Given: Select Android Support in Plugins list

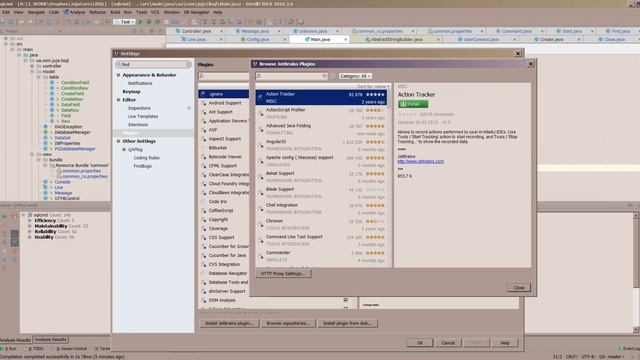Looking at the screenshot, I should (x=225, y=103).
